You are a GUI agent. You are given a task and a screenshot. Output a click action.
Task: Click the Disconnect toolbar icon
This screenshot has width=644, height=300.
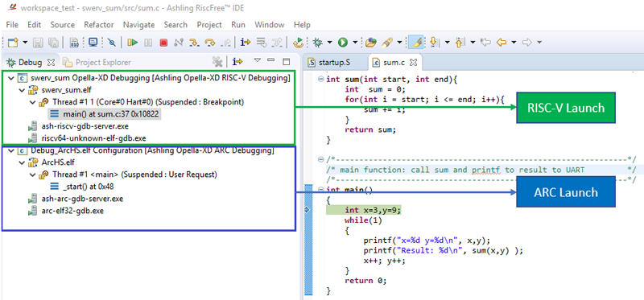[x=178, y=43]
